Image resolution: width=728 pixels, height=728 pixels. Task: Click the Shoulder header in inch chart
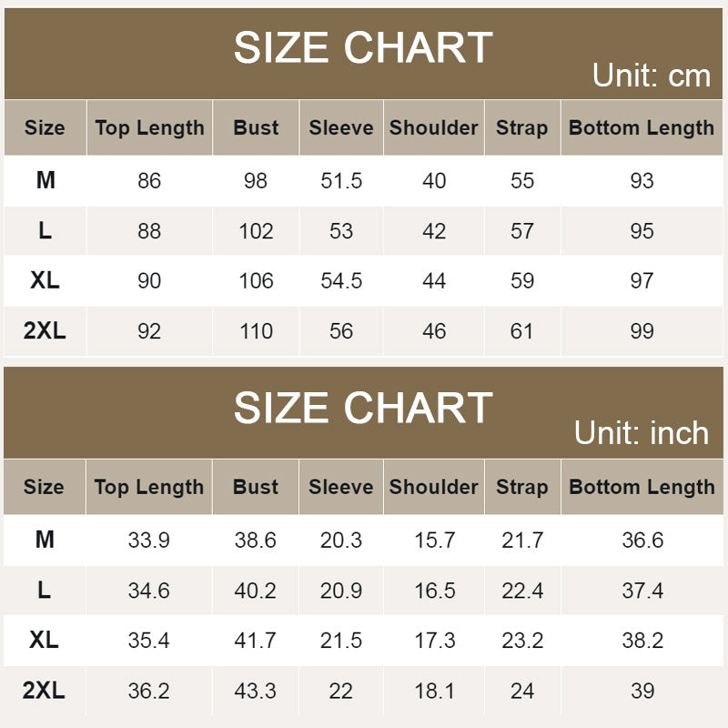(x=434, y=487)
